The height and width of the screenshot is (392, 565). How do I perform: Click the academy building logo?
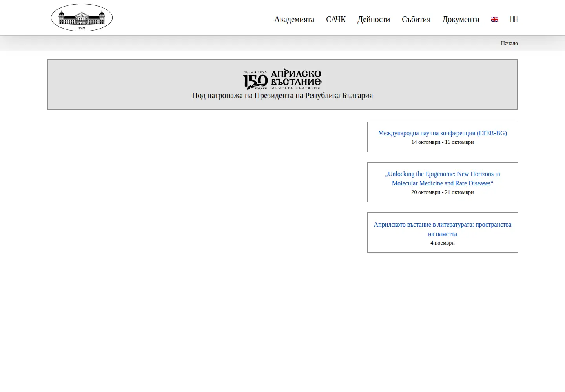point(82,18)
